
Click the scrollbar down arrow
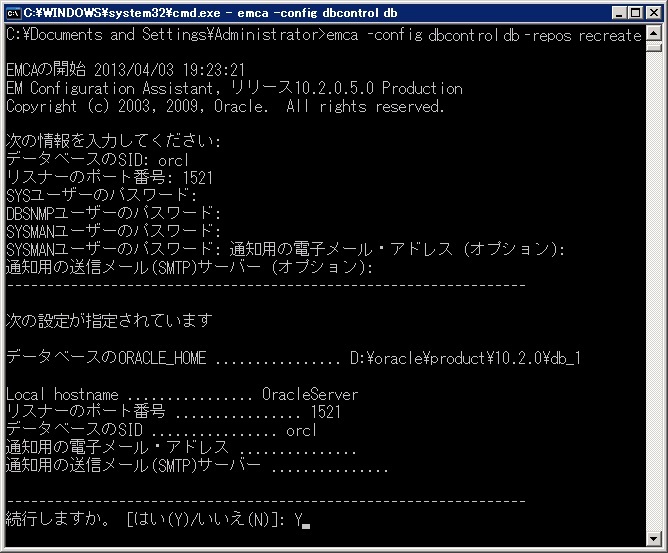(653, 540)
